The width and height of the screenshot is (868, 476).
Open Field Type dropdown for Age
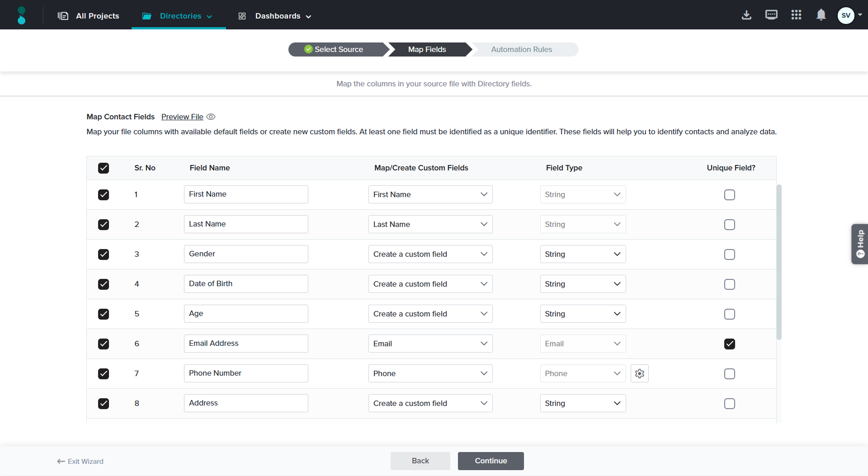coord(582,314)
